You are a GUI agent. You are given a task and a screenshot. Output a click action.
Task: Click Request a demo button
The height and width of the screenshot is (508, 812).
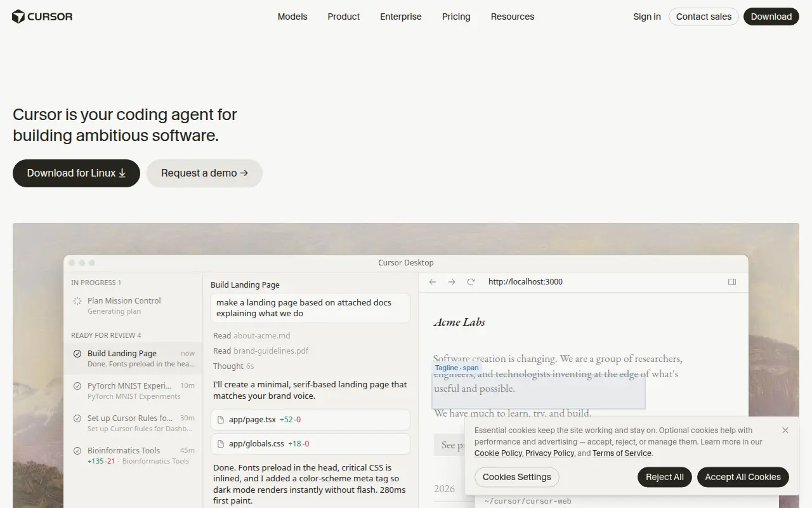tap(204, 173)
